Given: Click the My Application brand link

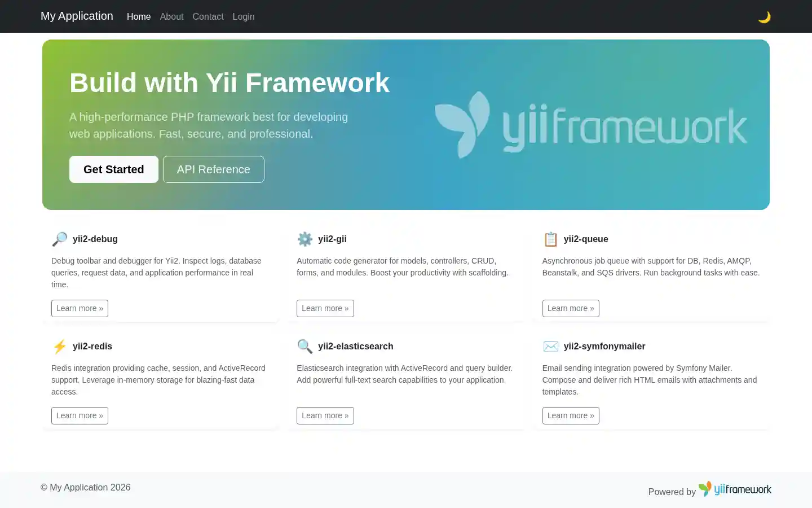Looking at the screenshot, I should tap(77, 16).
